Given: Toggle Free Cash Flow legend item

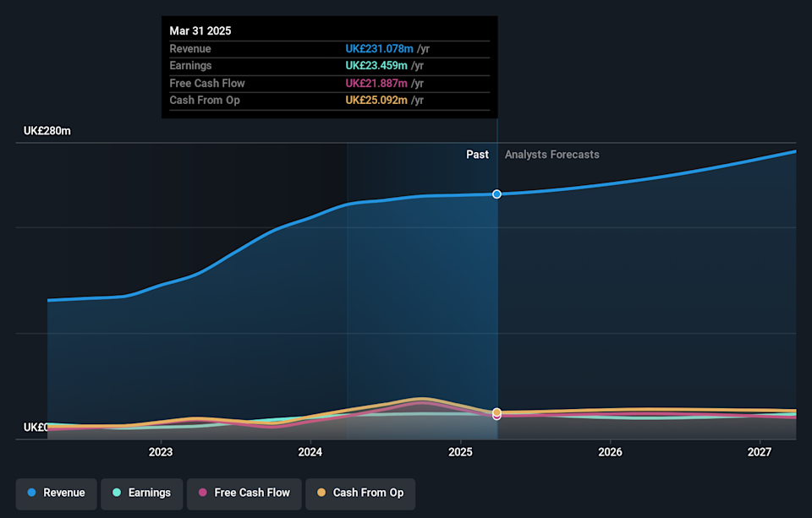Looking at the screenshot, I should click(243, 493).
